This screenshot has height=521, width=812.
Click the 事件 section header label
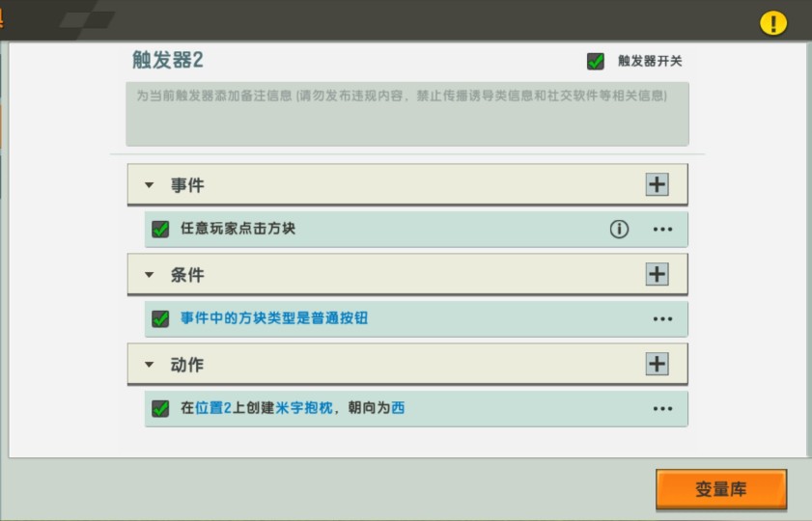tap(187, 184)
